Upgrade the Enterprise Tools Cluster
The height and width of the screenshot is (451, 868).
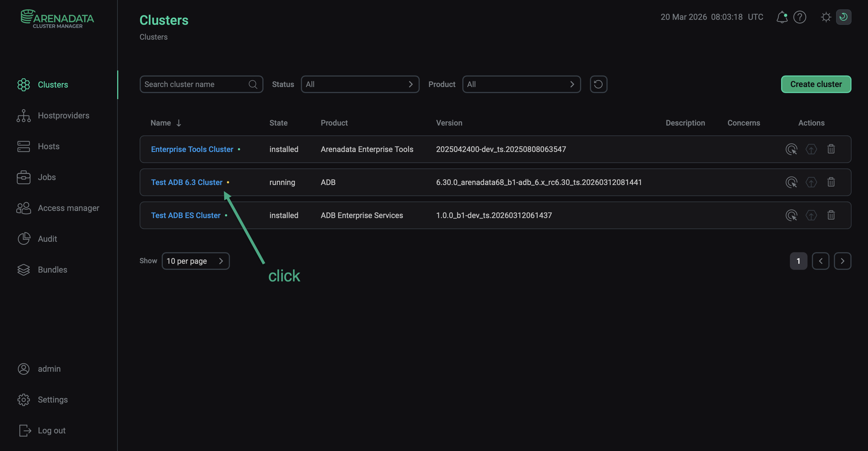tap(811, 149)
